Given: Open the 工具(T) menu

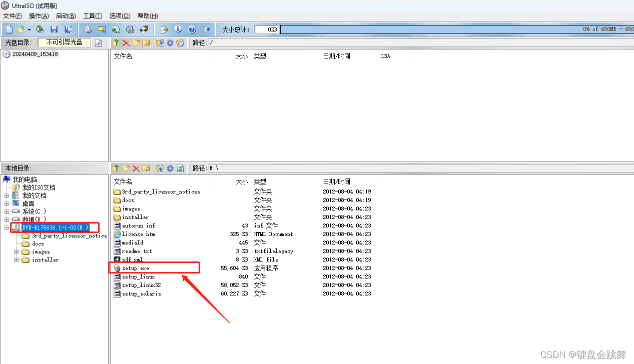Looking at the screenshot, I should pyautogui.click(x=93, y=16).
